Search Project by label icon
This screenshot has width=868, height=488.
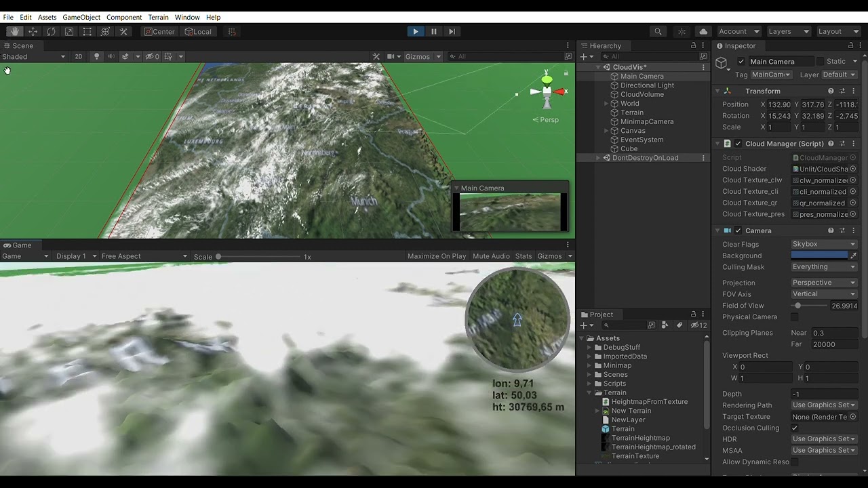coord(679,325)
